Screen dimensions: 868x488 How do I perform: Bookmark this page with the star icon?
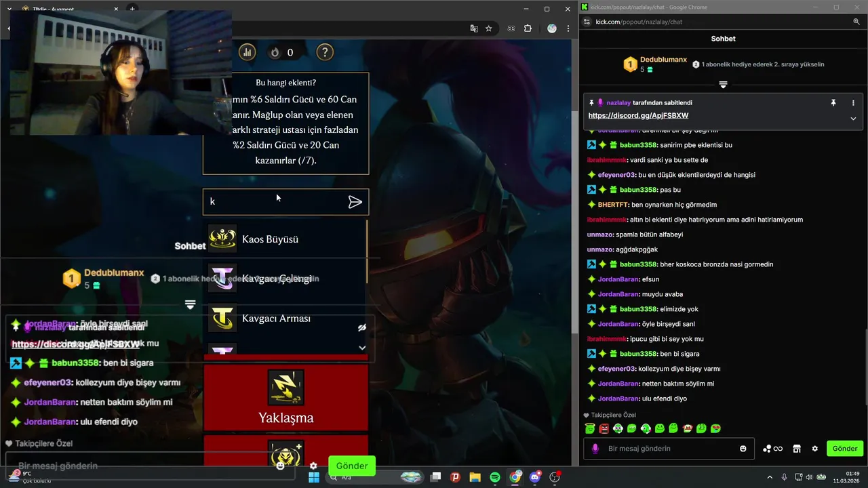click(488, 28)
